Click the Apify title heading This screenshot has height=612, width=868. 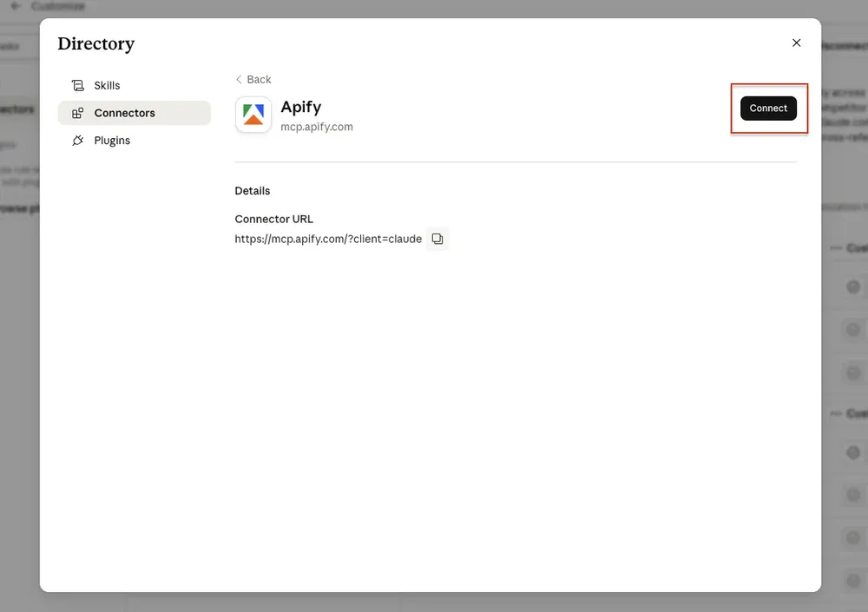(x=301, y=106)
